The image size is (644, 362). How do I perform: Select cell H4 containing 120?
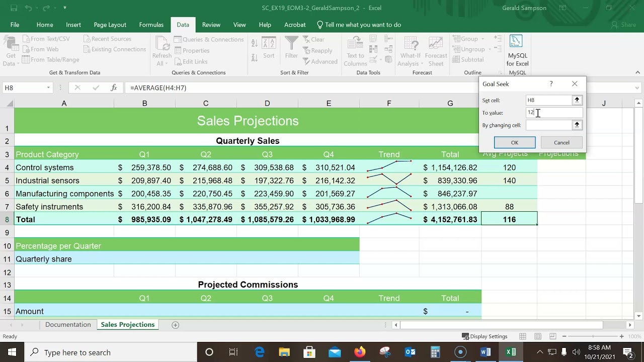coord(509,167)
